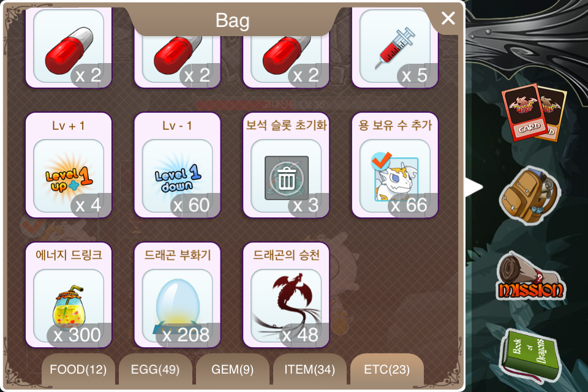Close the Bag window
588x392 pixels.
(448, 18)
